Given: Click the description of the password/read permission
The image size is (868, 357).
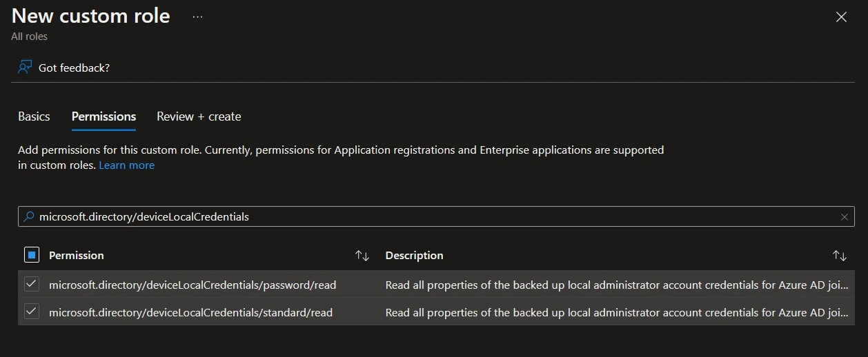Looking at the screenshot, I should [x=617, y=285].
